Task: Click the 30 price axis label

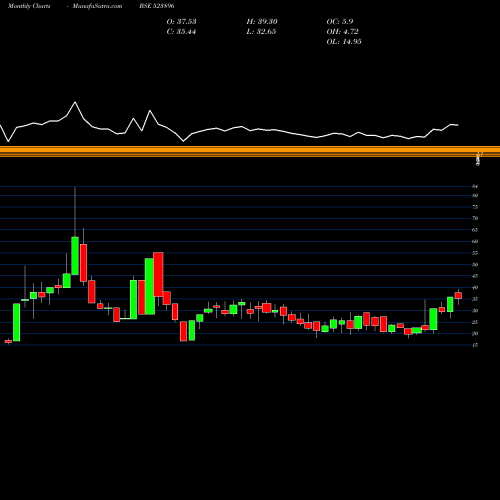Action: click(475, 311)
